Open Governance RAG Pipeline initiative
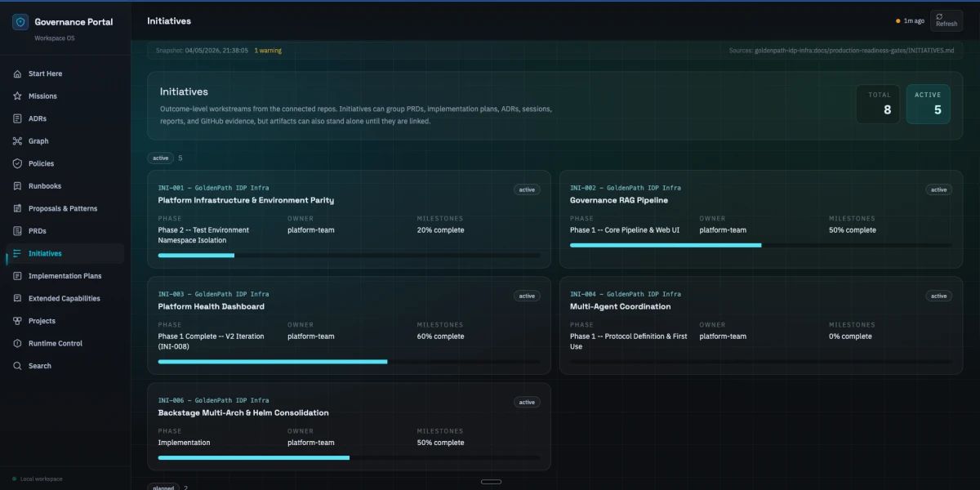The width and height of the screenshot is (980, 490). tap(760, 219)
